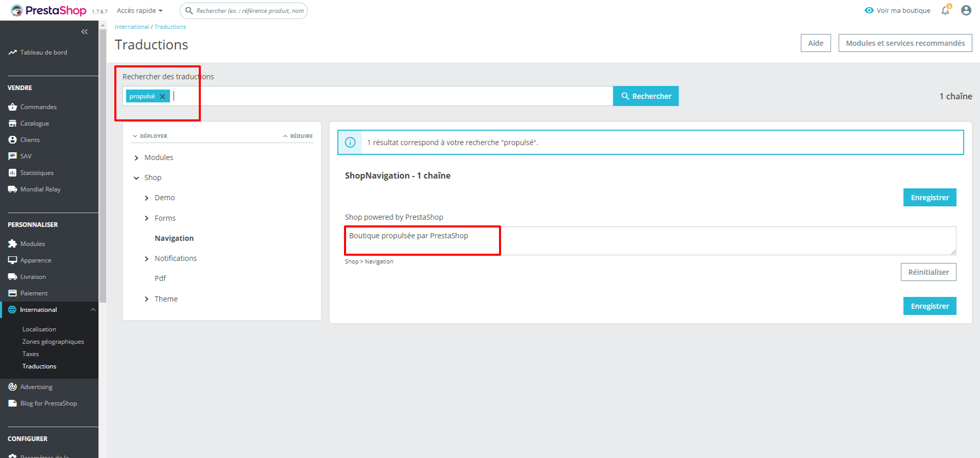This screenshot has height=458, width=980.
Task: Collapse the International sidebar section
Action: (x=93, y=310)
